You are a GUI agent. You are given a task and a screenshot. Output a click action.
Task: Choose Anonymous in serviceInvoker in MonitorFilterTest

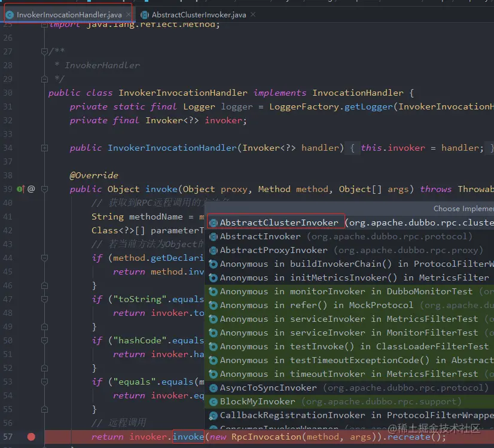point(349,333)
